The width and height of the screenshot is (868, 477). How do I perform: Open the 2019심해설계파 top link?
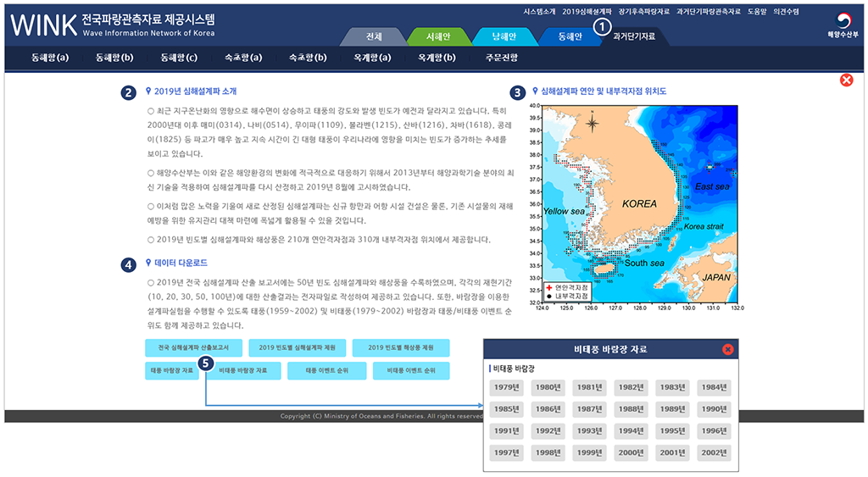point(587,12)
